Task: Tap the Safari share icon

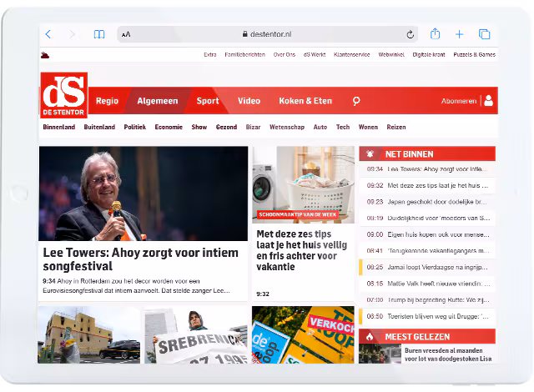Action: pyautogui.click(x=435, y=34)
